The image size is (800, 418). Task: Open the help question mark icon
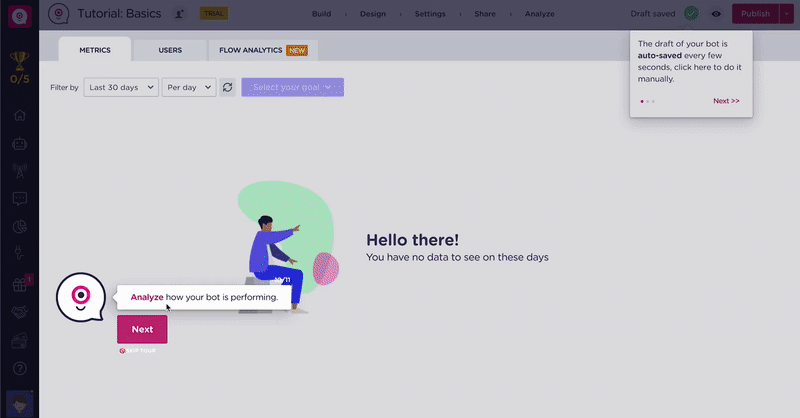[x=19, y=369]
